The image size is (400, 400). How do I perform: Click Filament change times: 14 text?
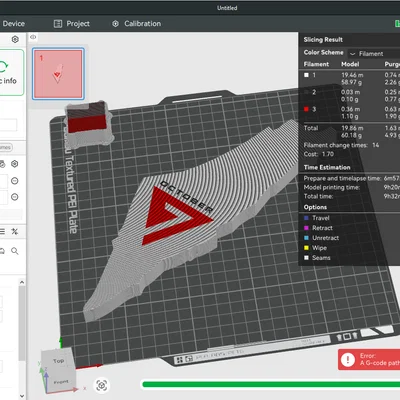coord(341,145)
